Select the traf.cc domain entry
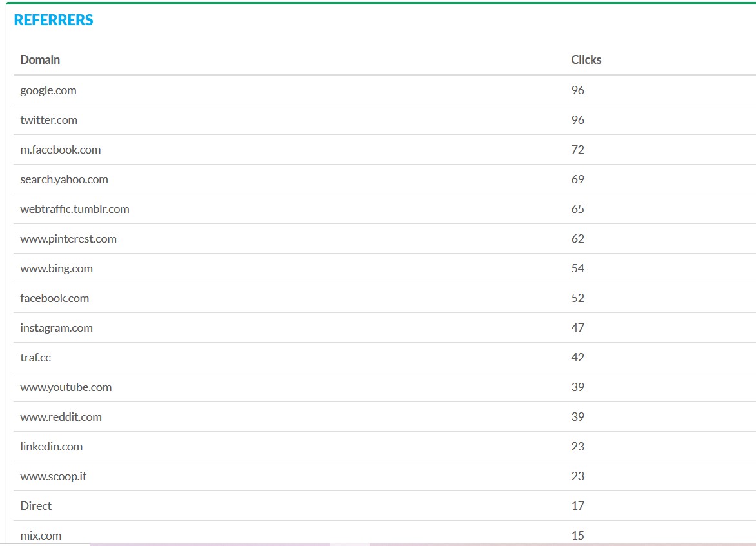Image resolution: width=756 pixels, height=546 pixels. [35, 358]
